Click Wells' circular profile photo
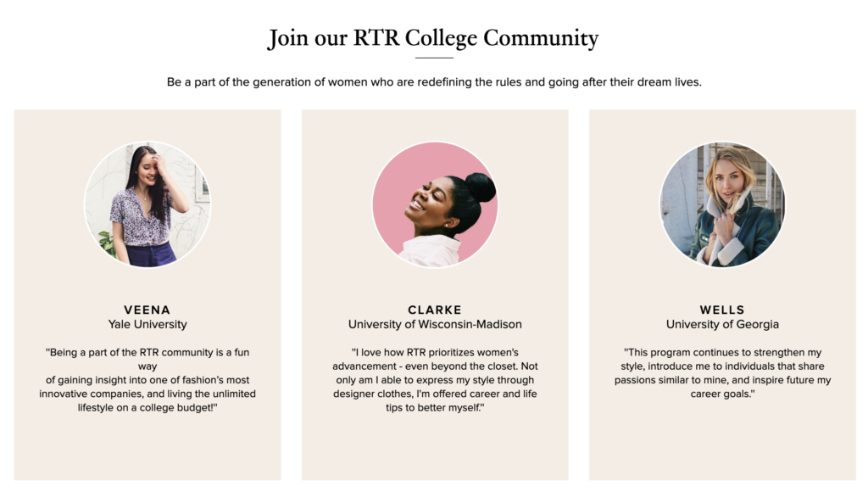The image size is (868, 503). coord(722,204)
